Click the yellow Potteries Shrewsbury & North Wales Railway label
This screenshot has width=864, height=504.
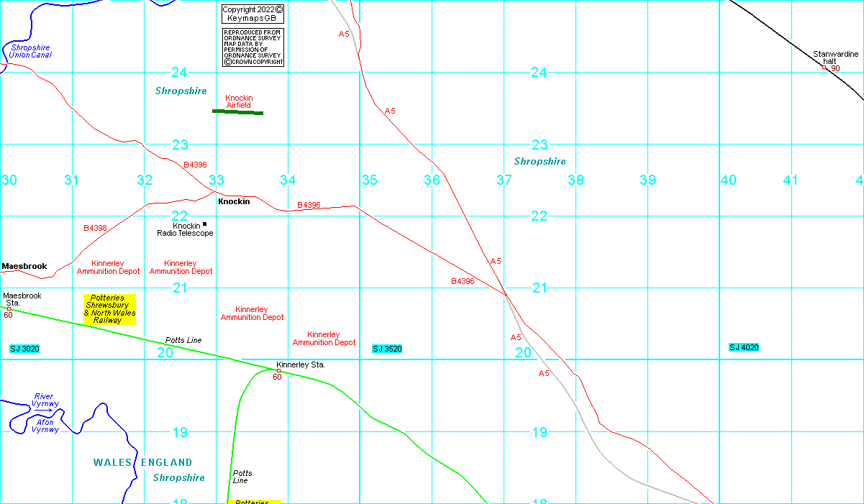tap(109, 309)
